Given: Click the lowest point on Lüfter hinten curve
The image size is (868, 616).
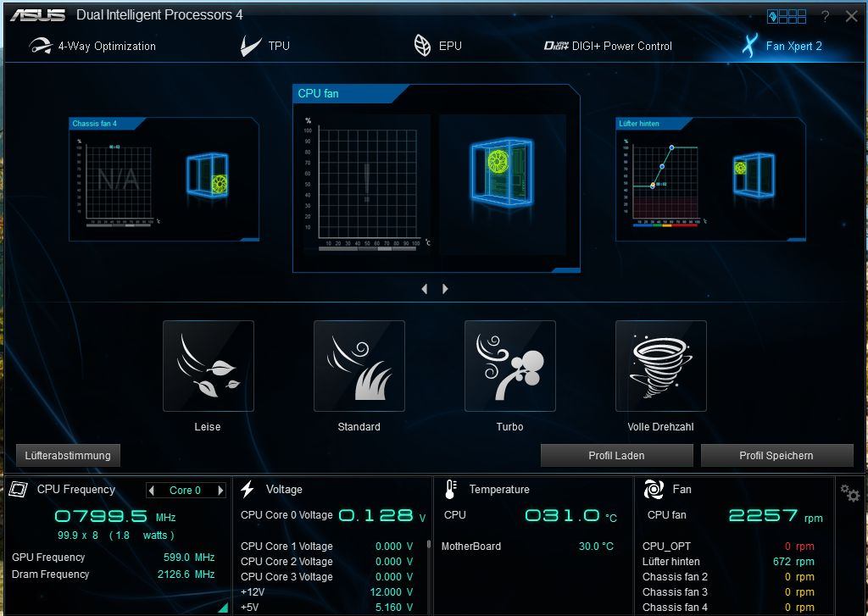Looking at the screenshot, I should [x=653, y=186].
